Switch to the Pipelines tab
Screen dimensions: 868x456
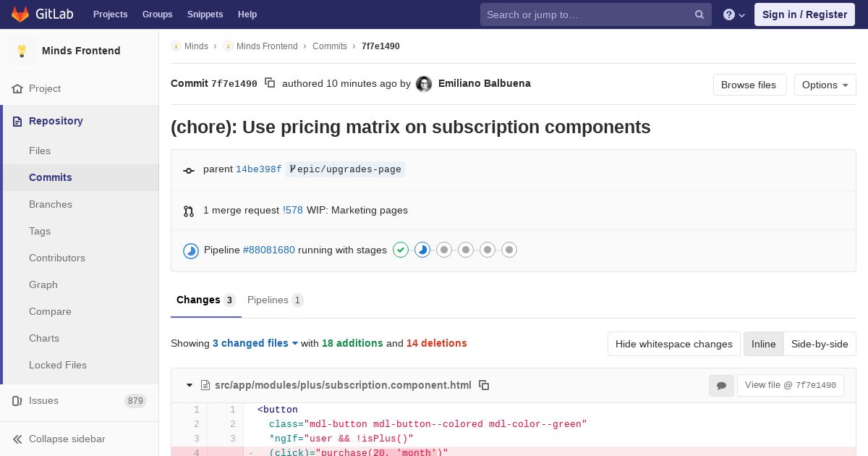275,300
